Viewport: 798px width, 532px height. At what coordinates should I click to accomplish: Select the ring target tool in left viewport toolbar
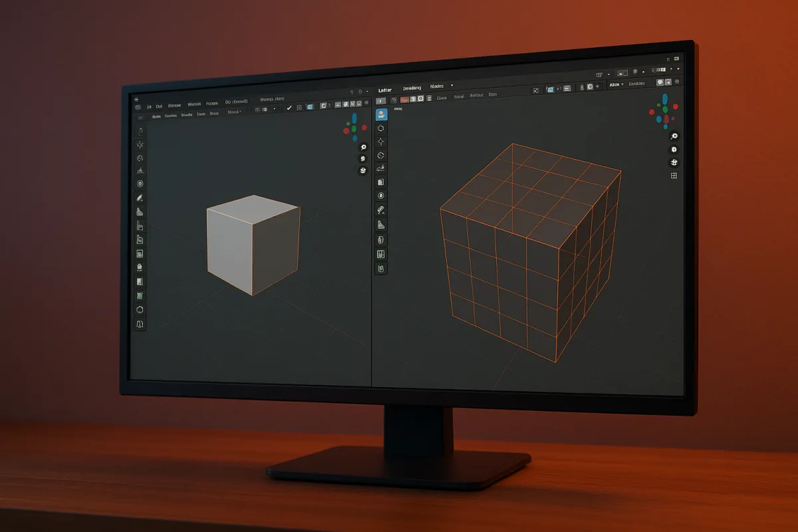140,184
